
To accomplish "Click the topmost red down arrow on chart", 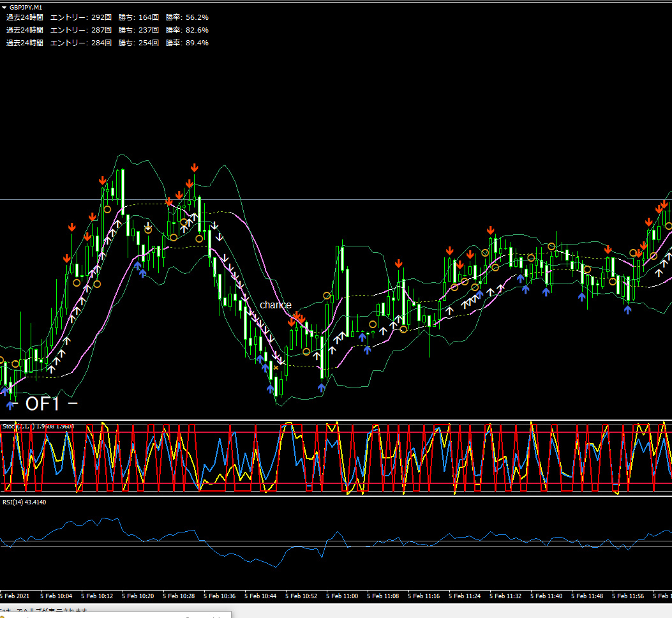I will pyautogui.click(x=194, y=167).
